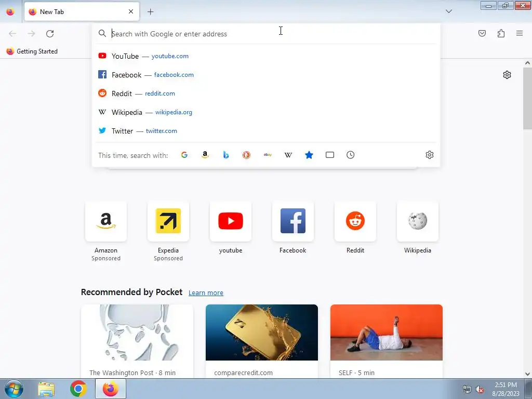Open the youtube shortcut tile
This screenshot has height=399, width=532.
point(231,221)
